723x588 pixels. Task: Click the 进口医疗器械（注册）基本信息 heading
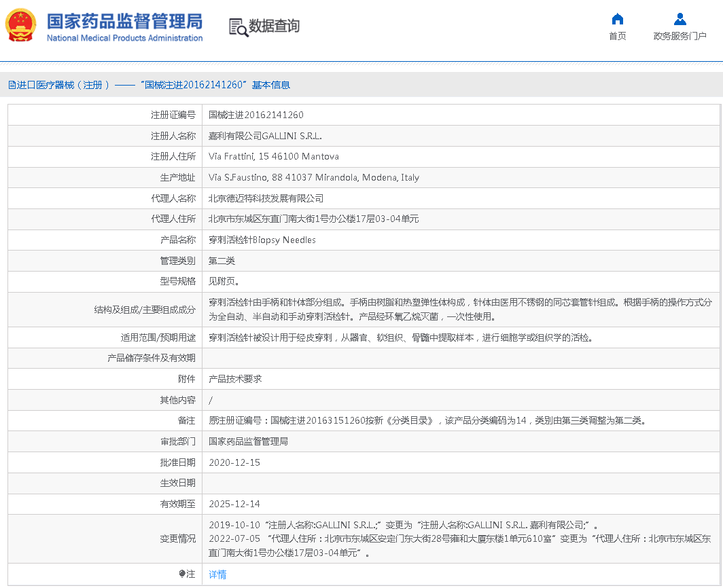click(149, 85)
